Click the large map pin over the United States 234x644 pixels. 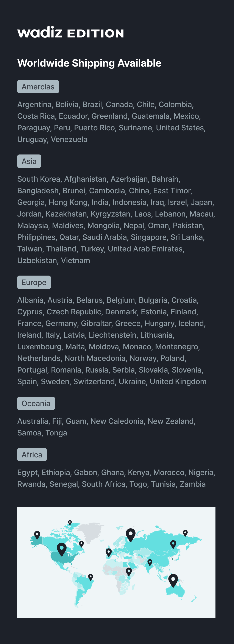point(61,549)
